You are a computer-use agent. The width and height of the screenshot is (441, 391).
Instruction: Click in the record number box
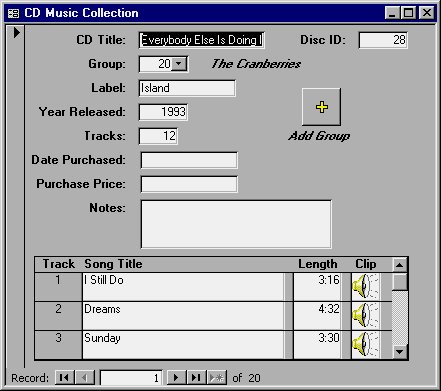131,378
